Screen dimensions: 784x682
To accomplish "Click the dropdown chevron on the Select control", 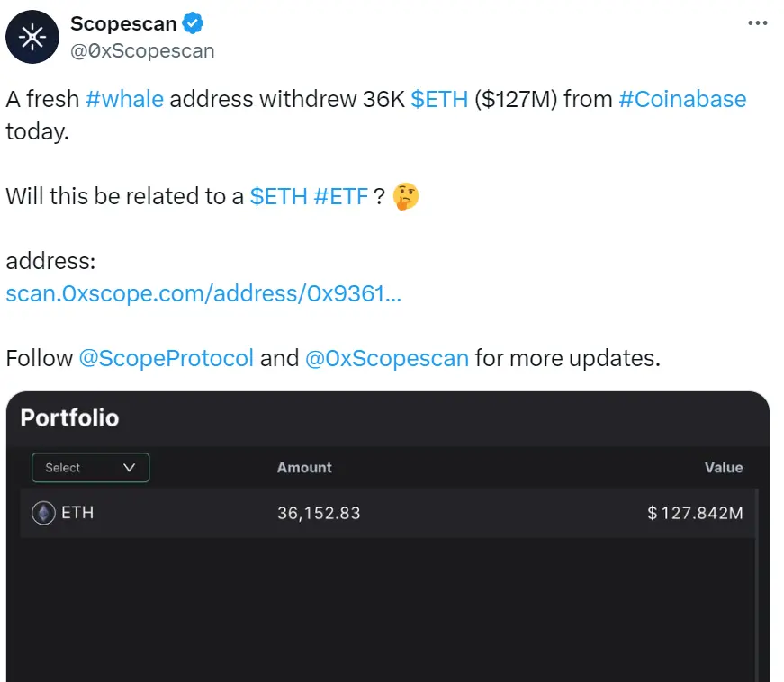I will pos(129,468).
